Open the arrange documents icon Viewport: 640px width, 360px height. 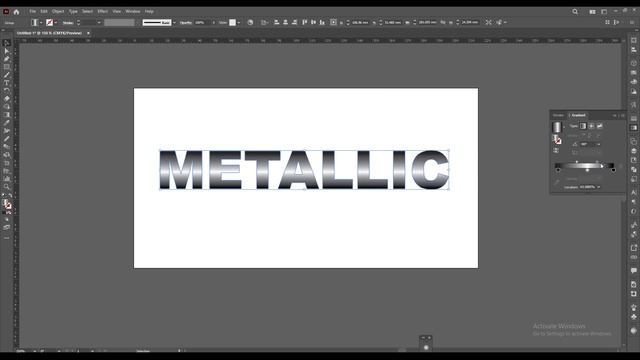pyautogui.click(x=592, y=12)
